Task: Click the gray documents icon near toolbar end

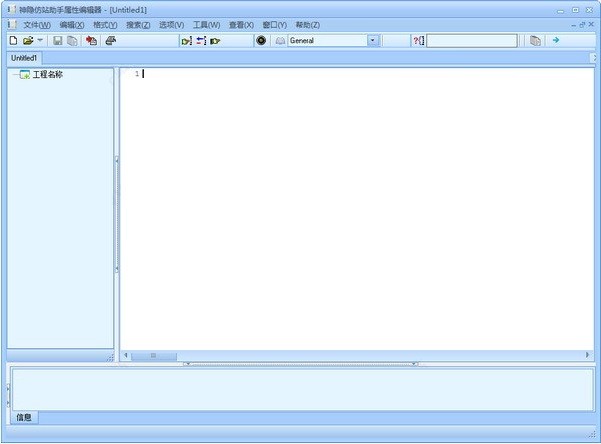Action: 535,41
